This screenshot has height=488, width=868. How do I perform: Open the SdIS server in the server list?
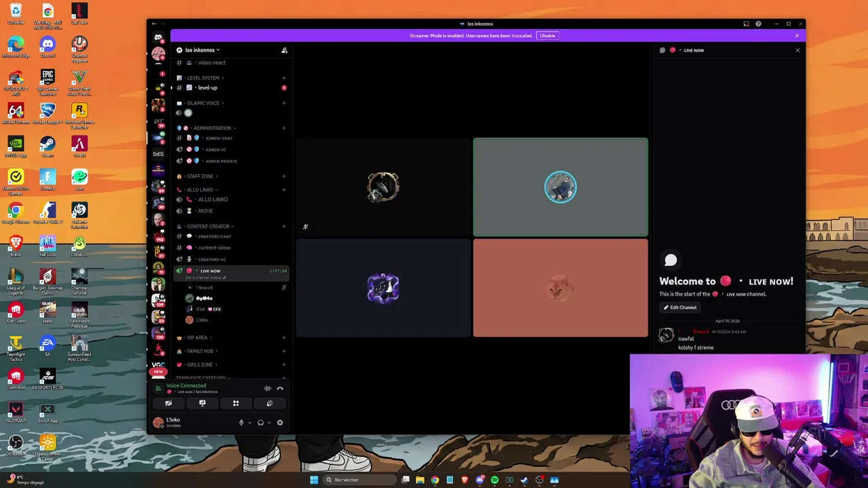[x=158, y=154]
